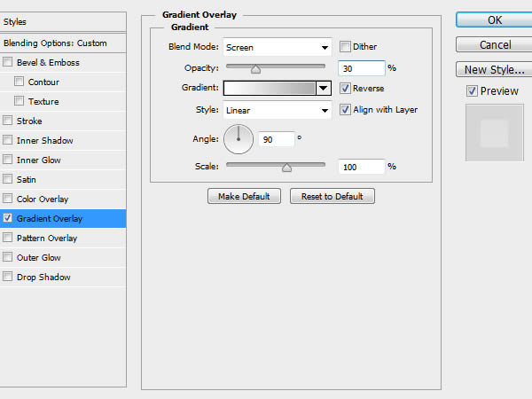Check the Inner Glow checkbox
The image size is (532, 399).
click(7, 160)
